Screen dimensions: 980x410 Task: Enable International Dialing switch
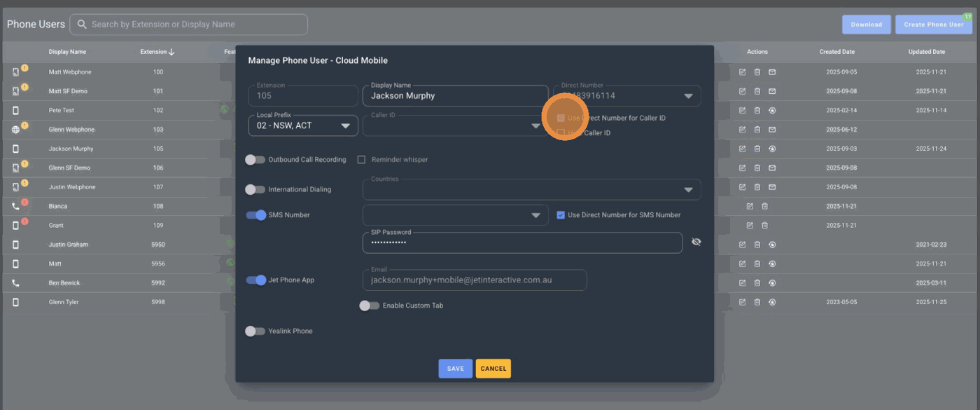pos(255,189)
